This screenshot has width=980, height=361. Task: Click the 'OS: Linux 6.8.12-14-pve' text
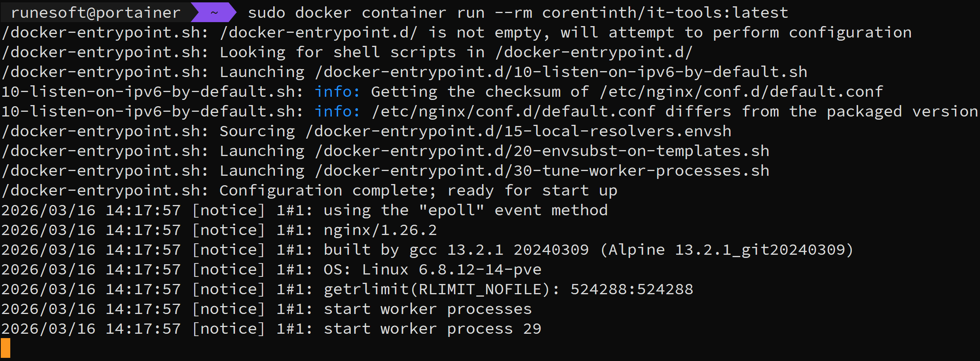coord(432,269)
